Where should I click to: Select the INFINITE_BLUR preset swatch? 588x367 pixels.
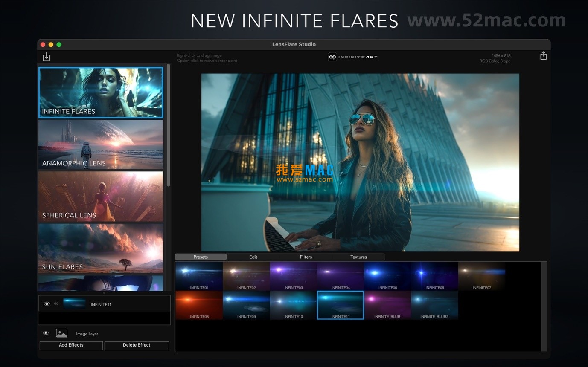click(387, 304)
